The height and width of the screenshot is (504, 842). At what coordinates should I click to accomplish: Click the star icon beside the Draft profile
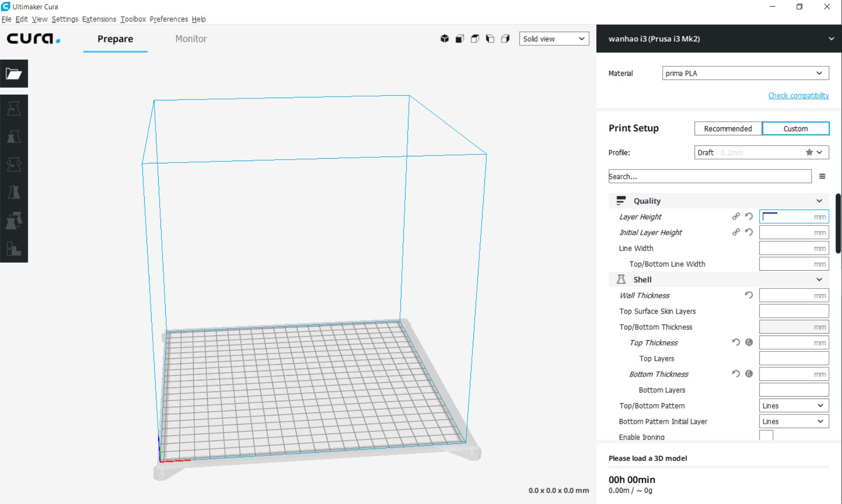[809, 152]
